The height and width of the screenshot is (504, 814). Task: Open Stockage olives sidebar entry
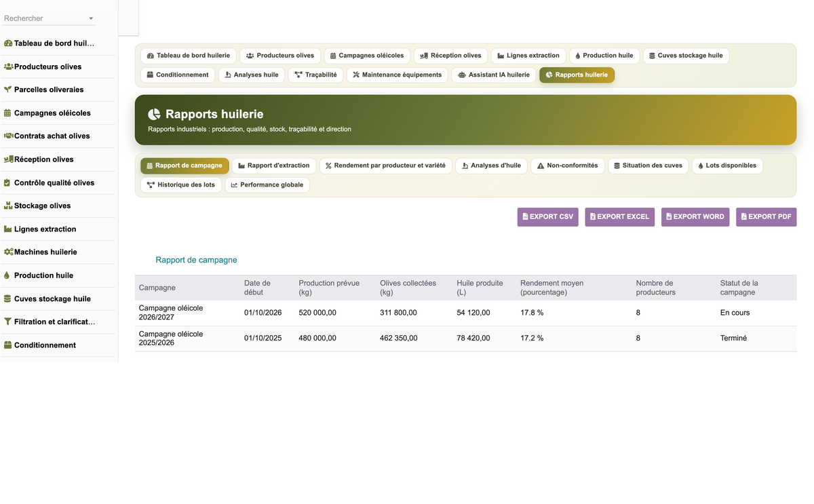click(x=42, y=206)
